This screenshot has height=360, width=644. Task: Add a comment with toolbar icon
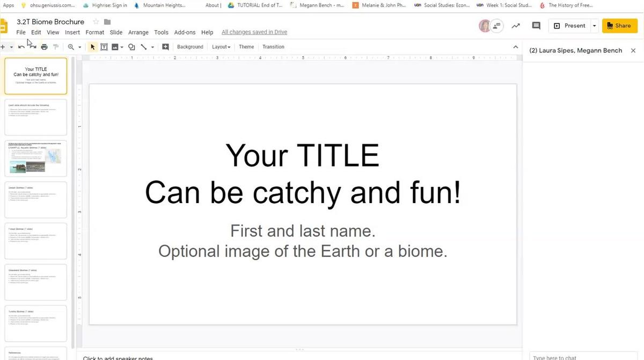(x=165, y=47)
